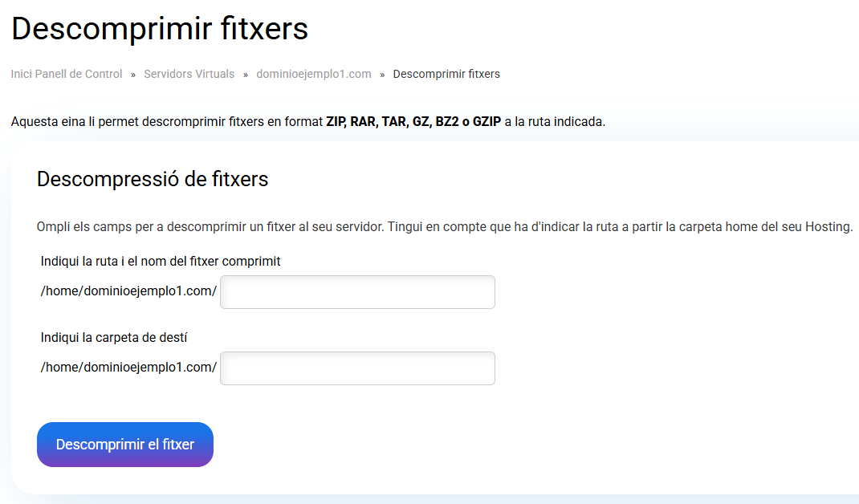859x504 pixels.
Task: Click the separator after dominioejemplo1.com breadcrumb
Action: (x=382, y=75)
